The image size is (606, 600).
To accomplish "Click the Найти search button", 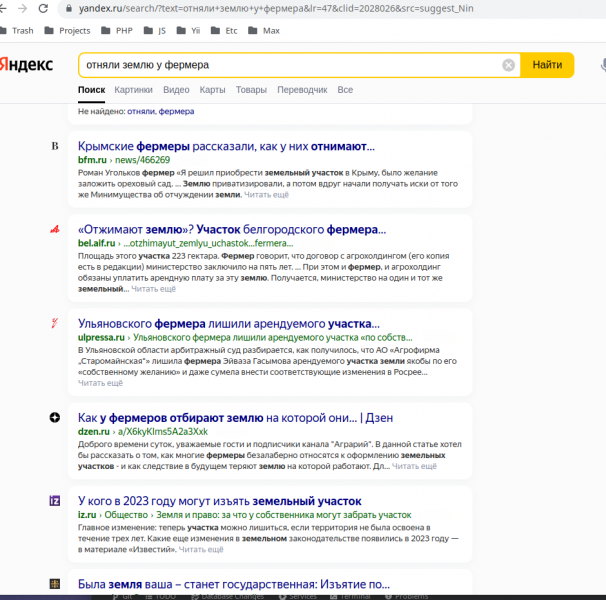I will coord(547,65).
